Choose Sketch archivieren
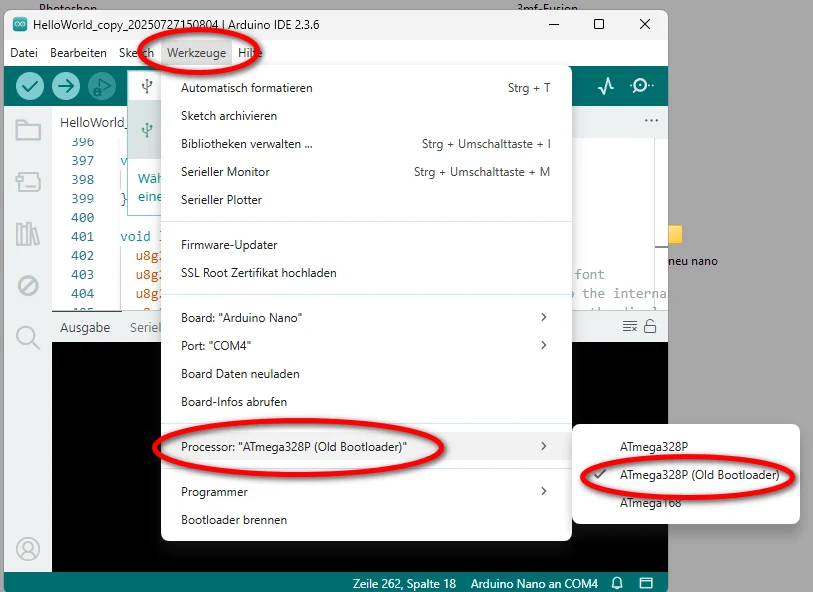This screenshot has height=592, width=813. 366,116
